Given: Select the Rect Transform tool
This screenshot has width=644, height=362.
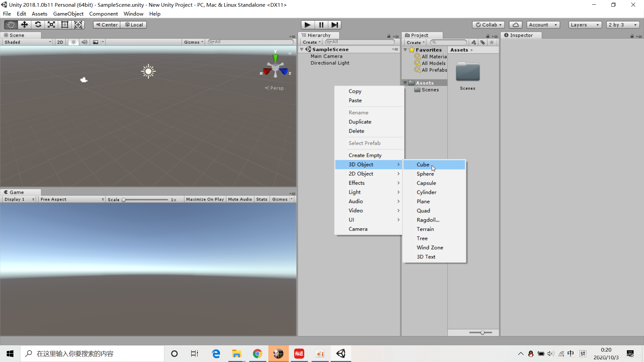Looking at the screenshot, I should [65, 24].
